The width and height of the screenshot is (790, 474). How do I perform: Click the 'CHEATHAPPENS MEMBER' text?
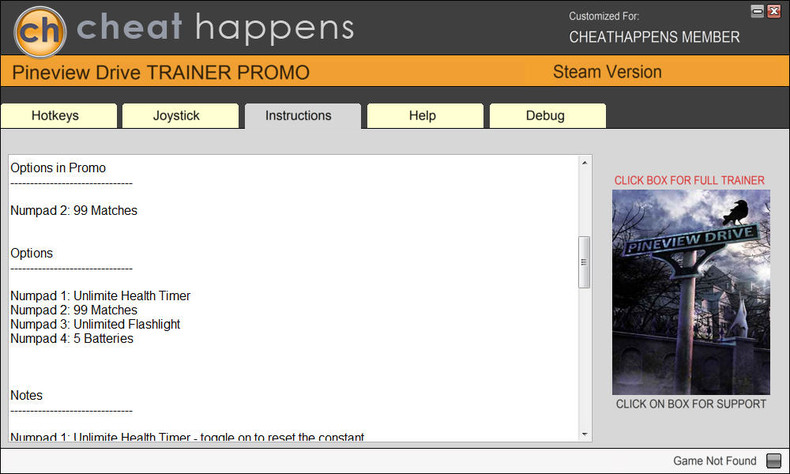654,37
